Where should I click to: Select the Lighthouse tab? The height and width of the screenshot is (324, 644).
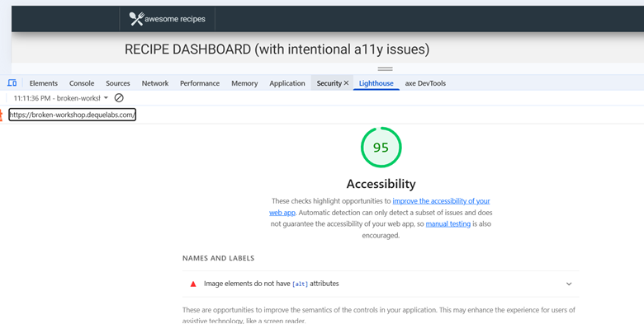376,83
